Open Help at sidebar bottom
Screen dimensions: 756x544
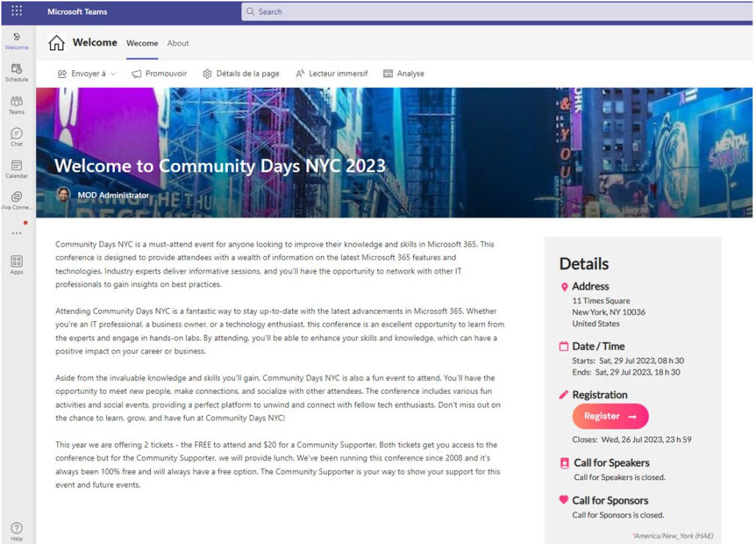(x=16, y=532)
